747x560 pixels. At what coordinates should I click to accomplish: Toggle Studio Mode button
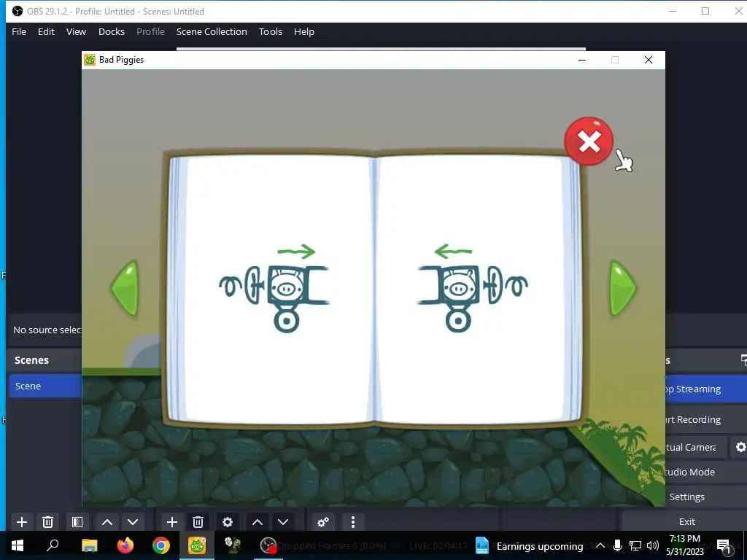(x=706, y=472)
